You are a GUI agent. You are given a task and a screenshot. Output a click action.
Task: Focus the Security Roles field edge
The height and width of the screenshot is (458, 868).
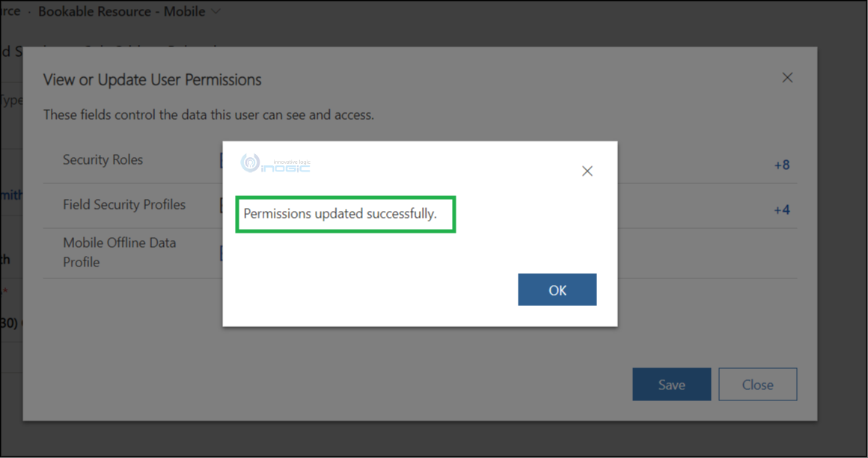pyautogui.click(x=221, y=161)
